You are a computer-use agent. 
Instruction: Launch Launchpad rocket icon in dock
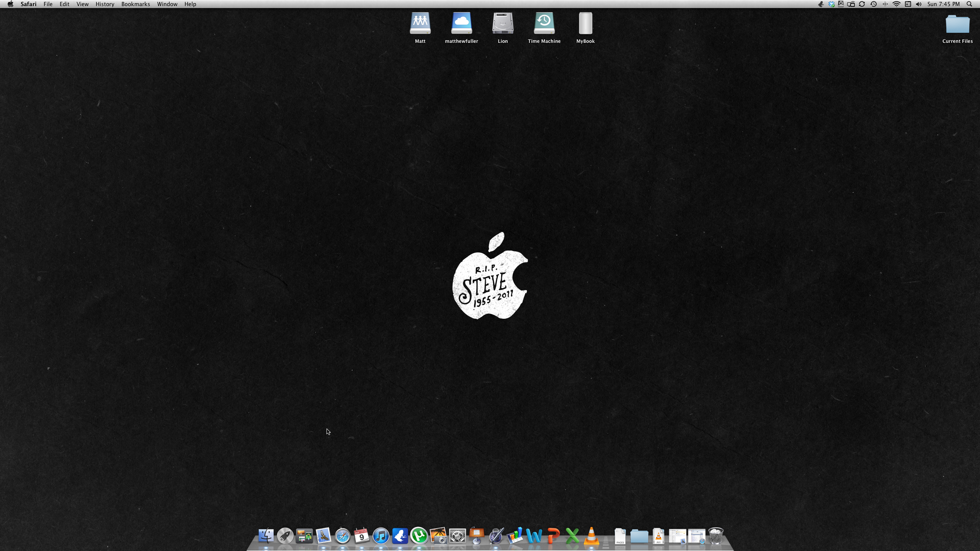285,536
